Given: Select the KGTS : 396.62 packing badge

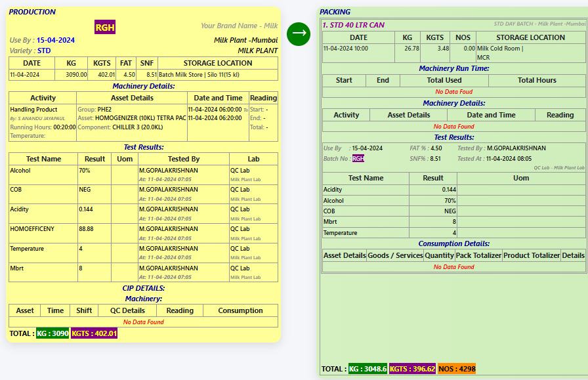Looking at the screenshot, I should point(413,369).
